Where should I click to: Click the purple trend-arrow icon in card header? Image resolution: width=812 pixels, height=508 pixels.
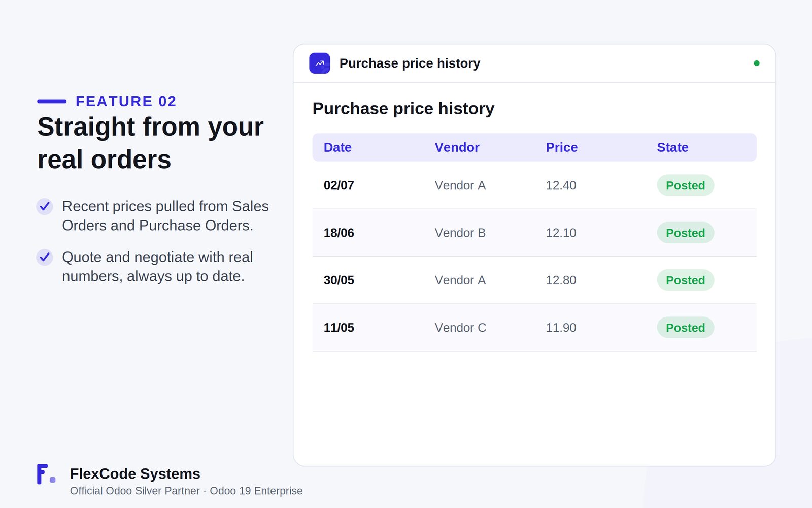320,63
